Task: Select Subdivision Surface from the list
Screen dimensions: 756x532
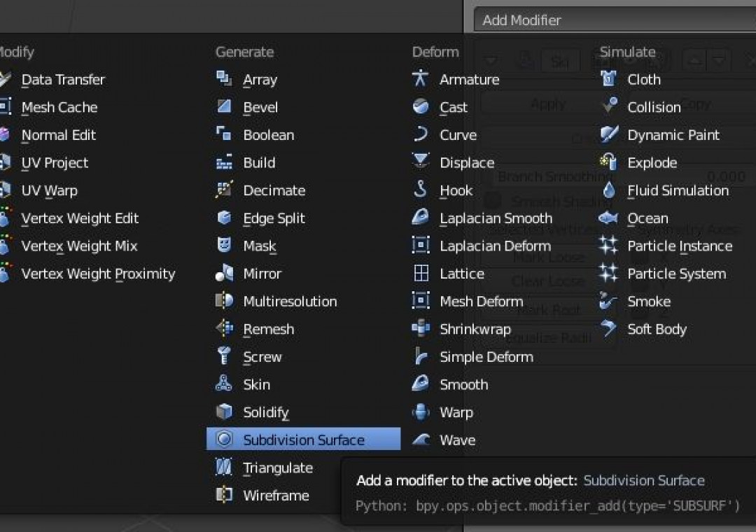Action: (x=303, y=440)
